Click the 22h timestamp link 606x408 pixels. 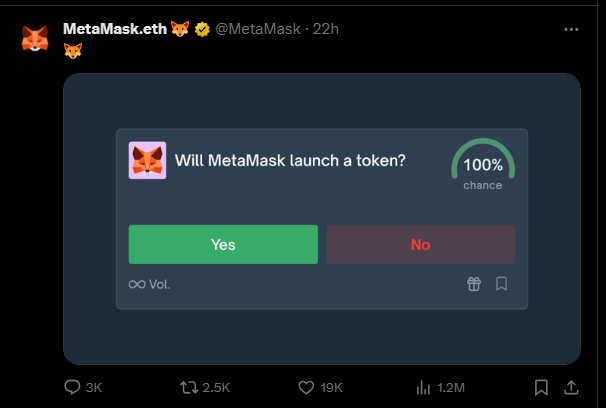coord(325,29)
